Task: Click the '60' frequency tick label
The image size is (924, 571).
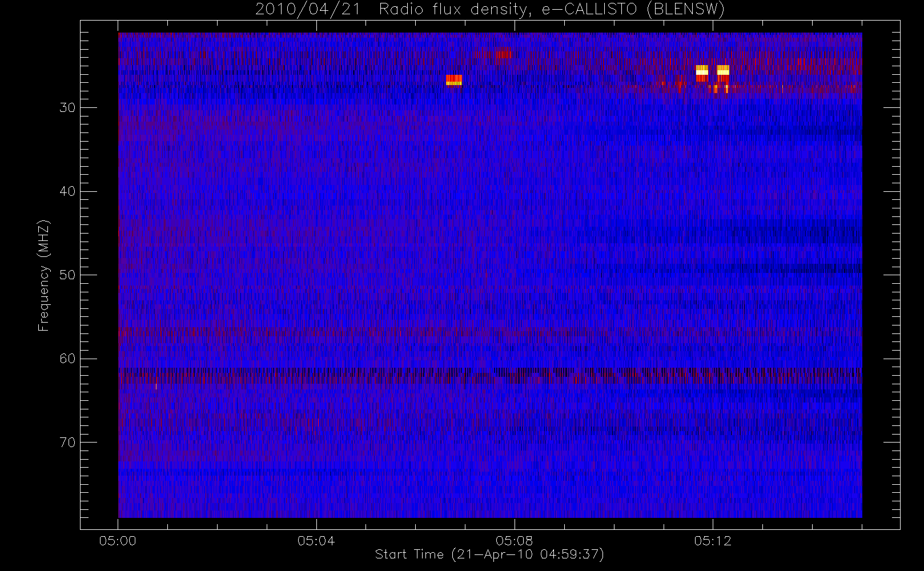Action: coord(67,359)
